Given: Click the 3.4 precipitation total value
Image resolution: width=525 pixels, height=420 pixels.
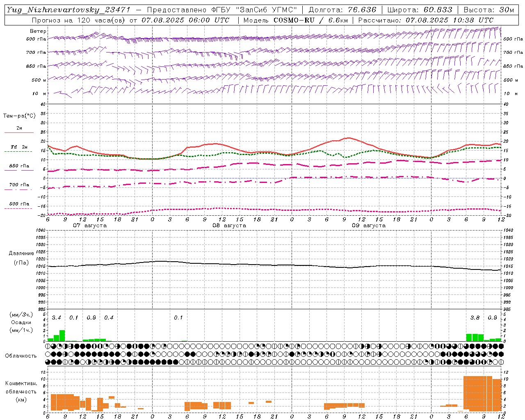Looking at the screenshot, I should [x=56, y=317].
